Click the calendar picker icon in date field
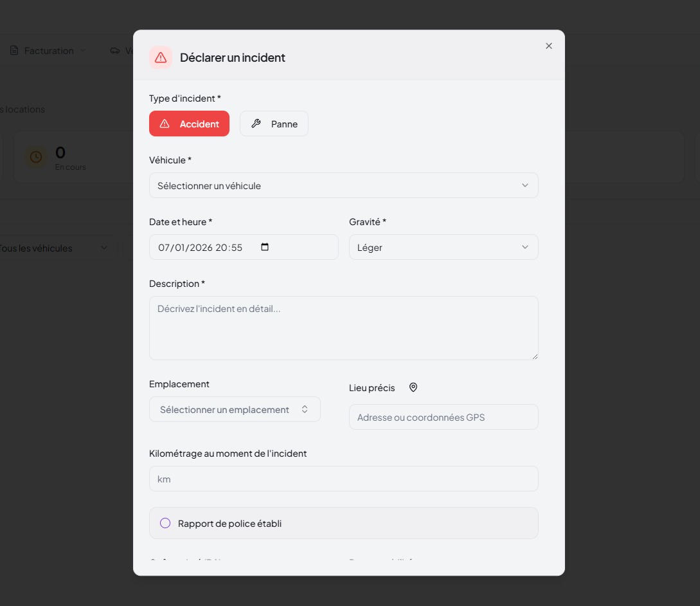 [x=265, y=247]
